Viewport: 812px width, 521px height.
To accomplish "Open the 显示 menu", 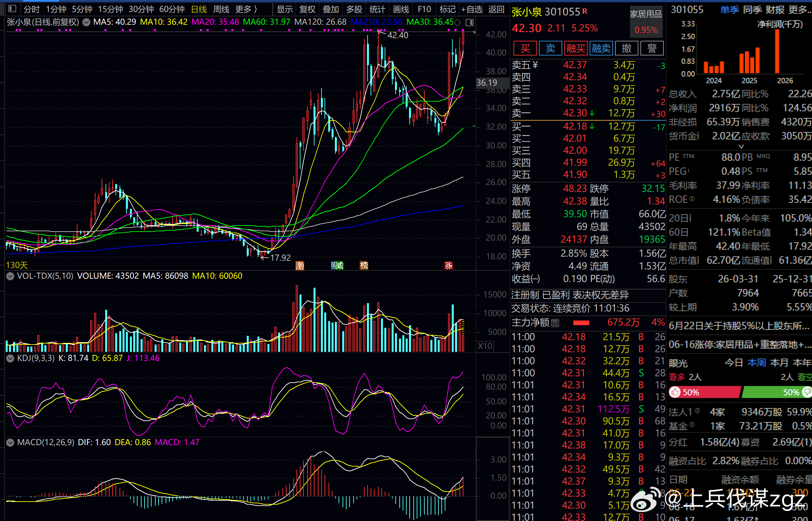I will [284, 9].
